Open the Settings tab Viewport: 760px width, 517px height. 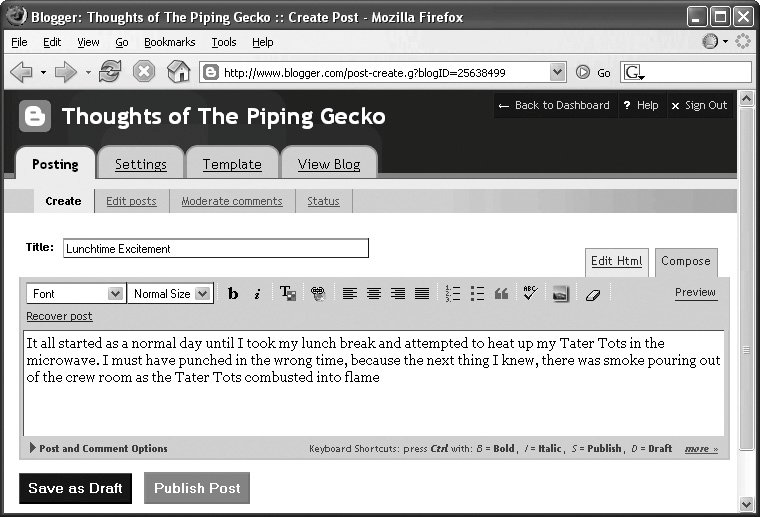140,164
